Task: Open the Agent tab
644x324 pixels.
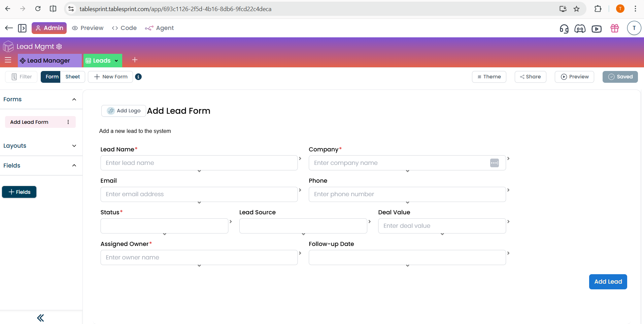Action: tap(160, 28)
